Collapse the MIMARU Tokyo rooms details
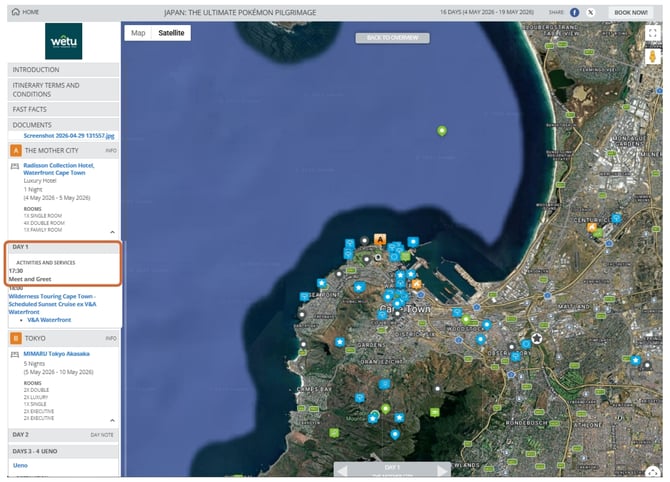This screenshot has height=482, width=670. click(112, 420)
